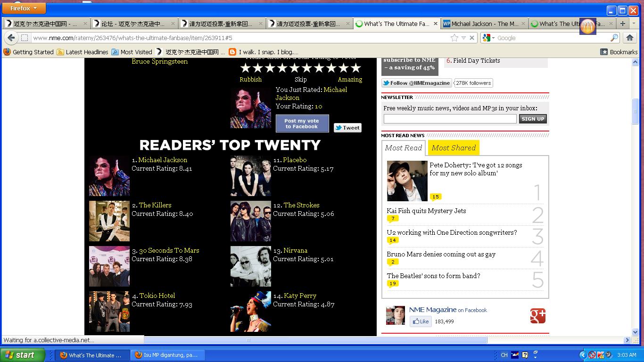The height and width of the screenshot is (362, 644).
Task: Open the Google Plus icon
Action: (x=537, y=316)
